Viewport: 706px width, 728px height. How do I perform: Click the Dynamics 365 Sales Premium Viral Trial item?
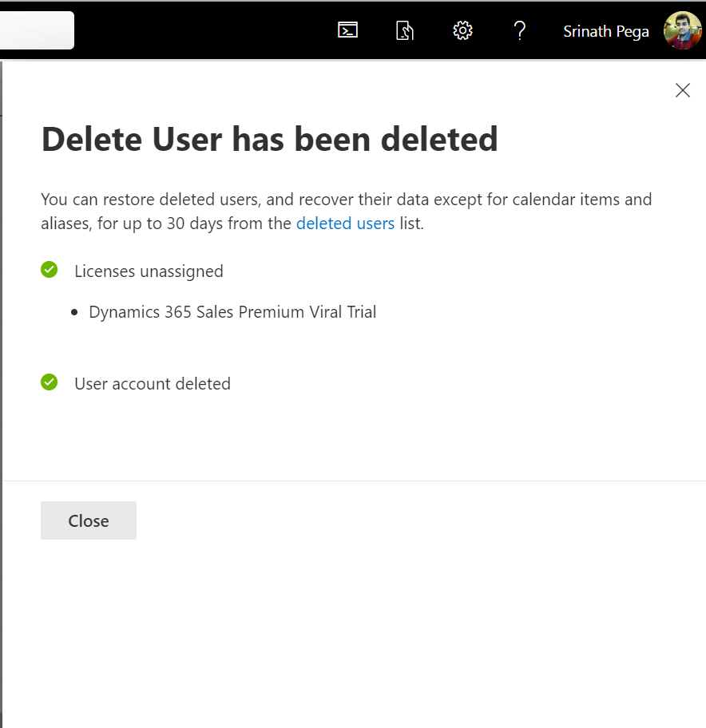(x=232, y=312)
